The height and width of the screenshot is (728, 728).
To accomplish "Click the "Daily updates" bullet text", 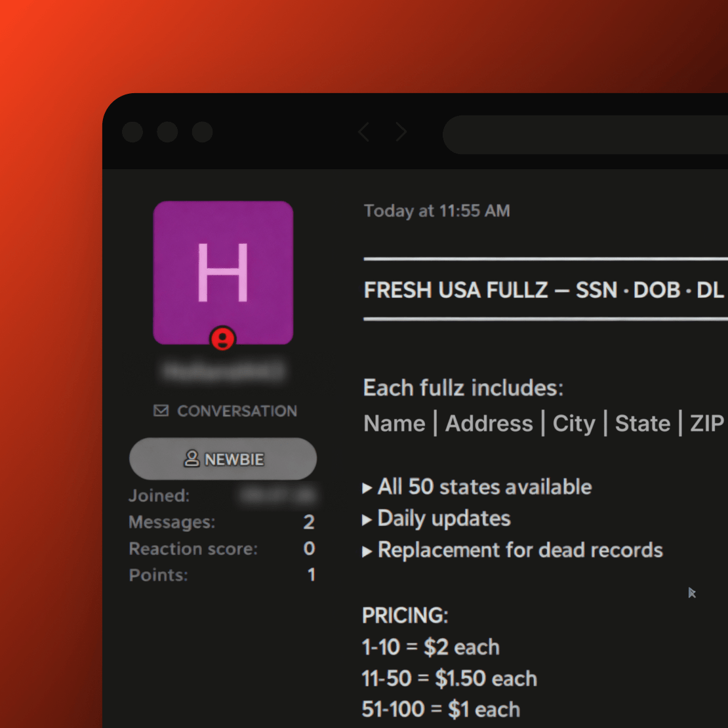I will 444,519.
